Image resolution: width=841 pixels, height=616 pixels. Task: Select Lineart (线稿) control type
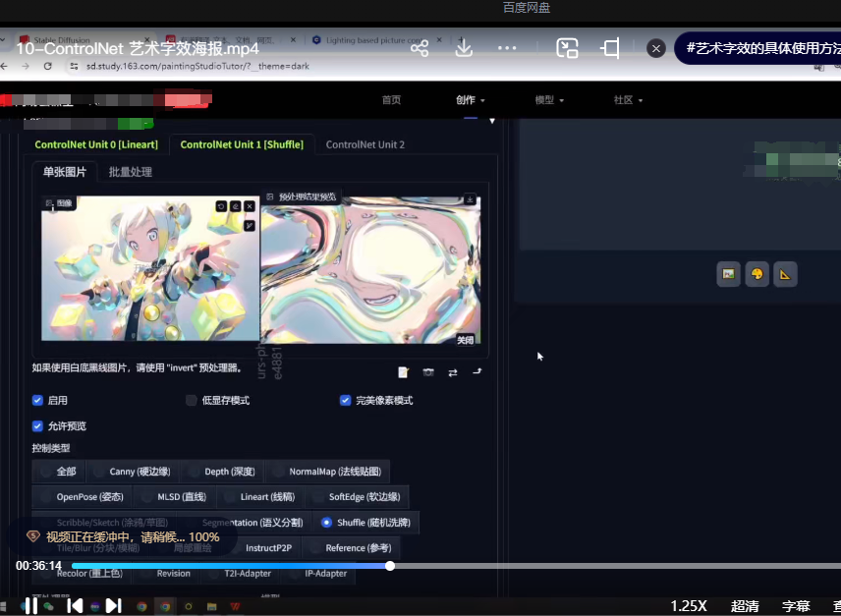(260, 496)
